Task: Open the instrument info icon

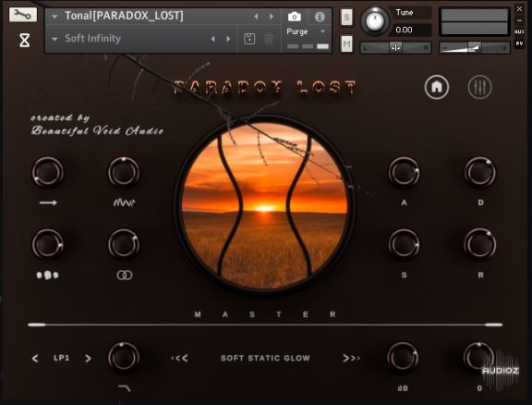Action: (320, 17)
